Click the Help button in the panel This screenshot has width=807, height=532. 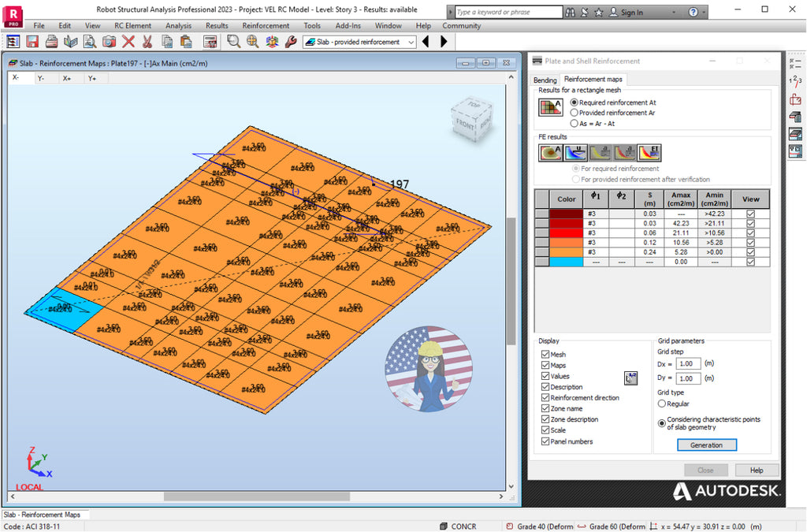(757, 470)
